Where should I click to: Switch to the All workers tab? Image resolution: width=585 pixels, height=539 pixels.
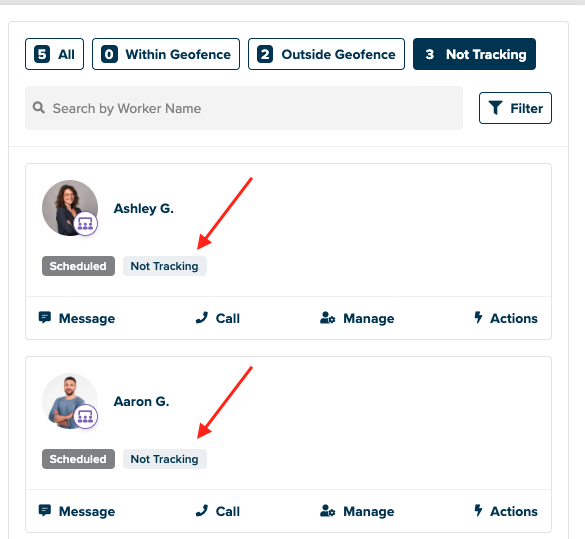pyautogui.click(x=54, y=54)
